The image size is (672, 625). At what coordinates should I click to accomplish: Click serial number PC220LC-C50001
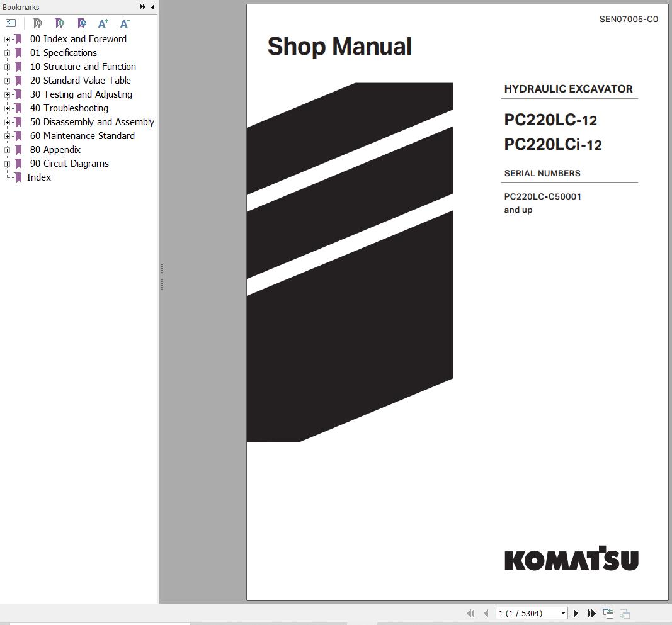pos(542,196)
